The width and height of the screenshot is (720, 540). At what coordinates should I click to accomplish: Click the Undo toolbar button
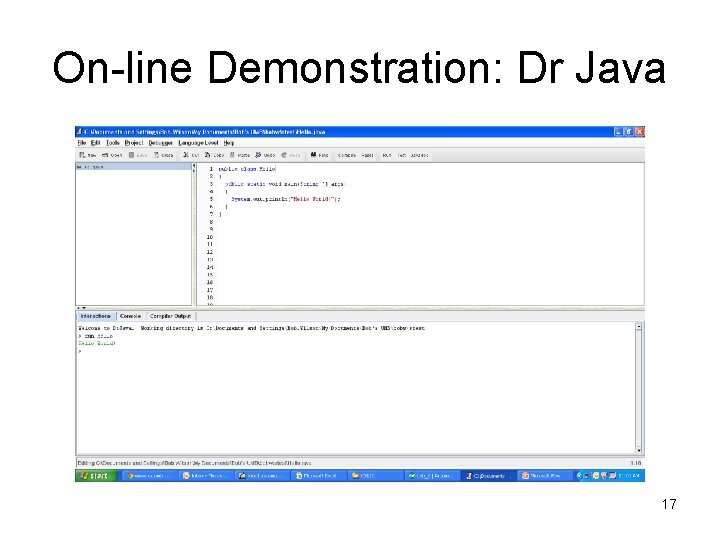click(265, 155)
